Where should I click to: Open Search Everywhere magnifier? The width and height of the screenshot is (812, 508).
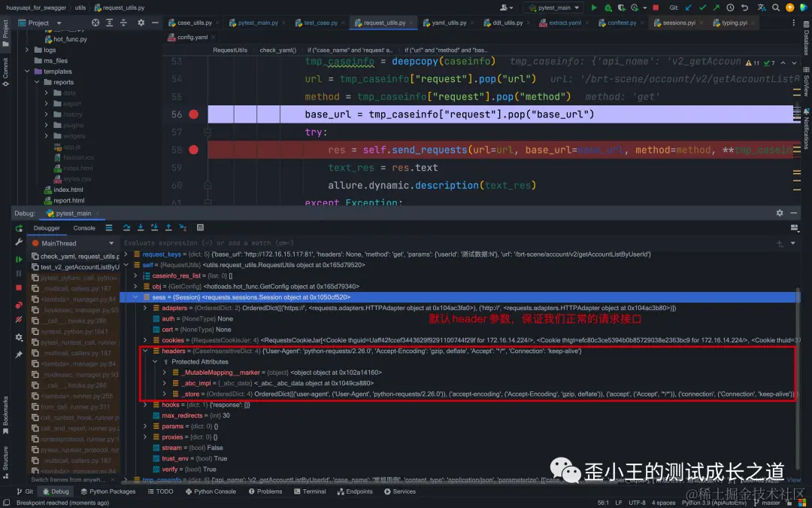point(776,8)
